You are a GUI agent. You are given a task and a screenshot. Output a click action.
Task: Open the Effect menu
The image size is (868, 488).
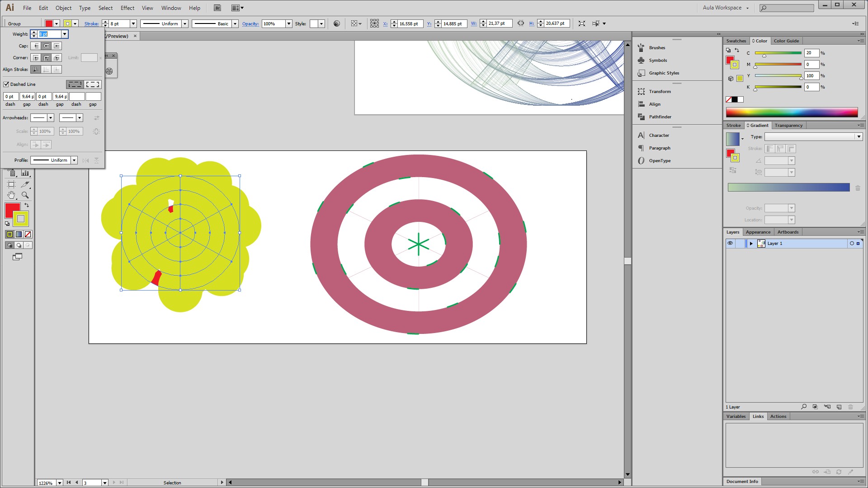coord(127,8)
